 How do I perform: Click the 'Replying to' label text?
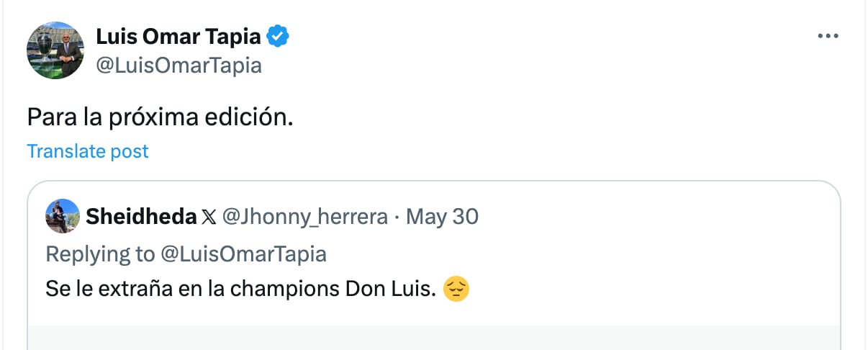point(99,253)
